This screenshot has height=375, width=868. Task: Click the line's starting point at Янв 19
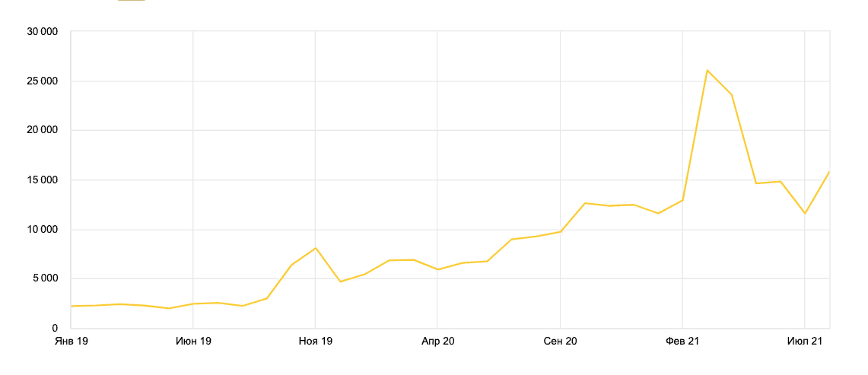point(72,306)
